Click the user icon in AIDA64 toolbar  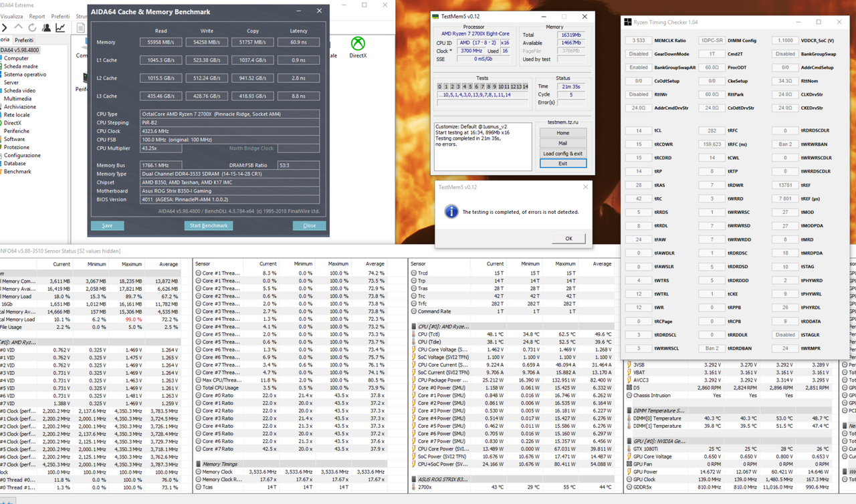[x=46, y=27]
